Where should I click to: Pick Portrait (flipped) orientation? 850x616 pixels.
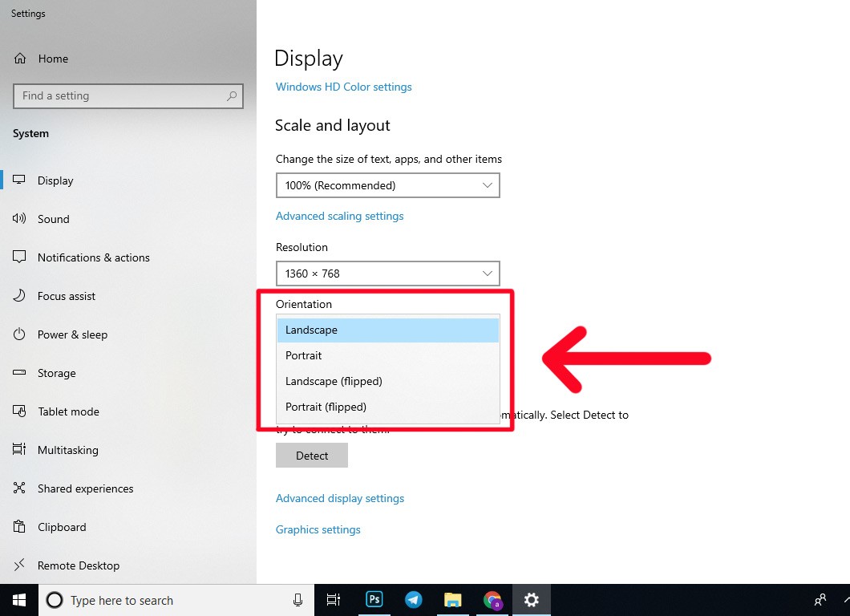(x=326, y=407)
